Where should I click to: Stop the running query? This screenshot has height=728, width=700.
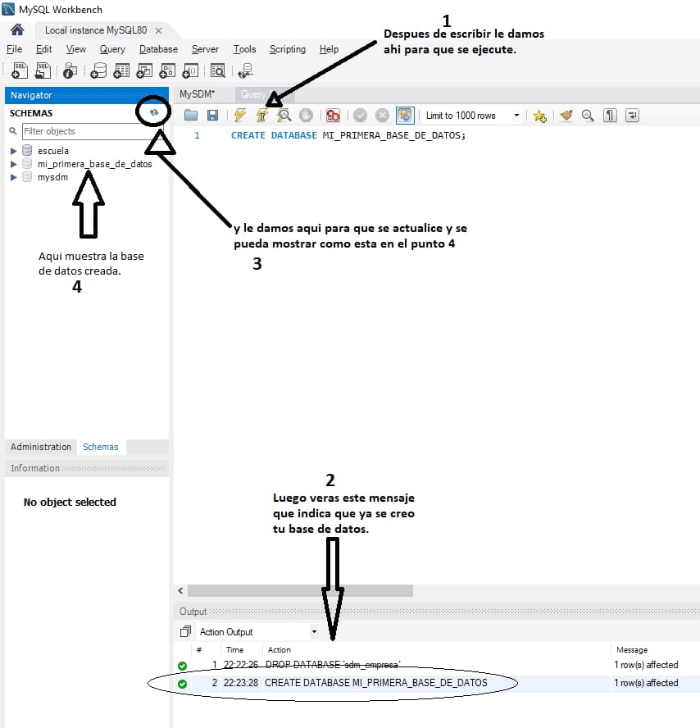coord(306,115)
